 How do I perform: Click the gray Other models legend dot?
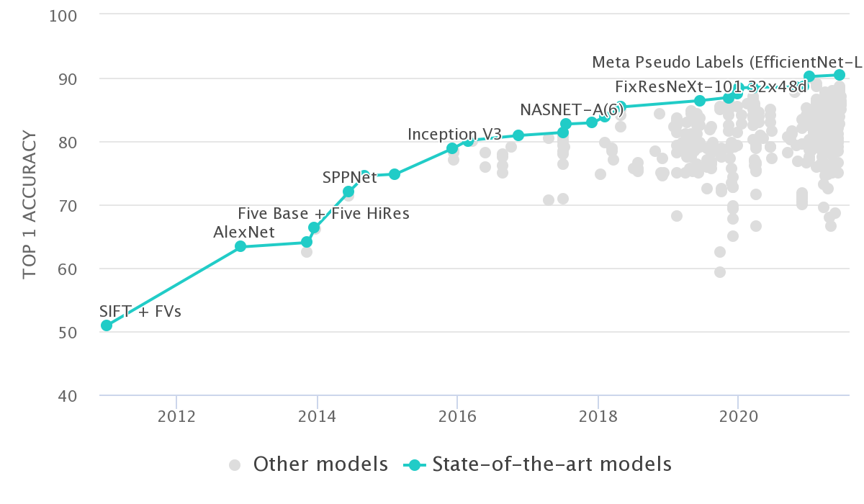(235, 465)
